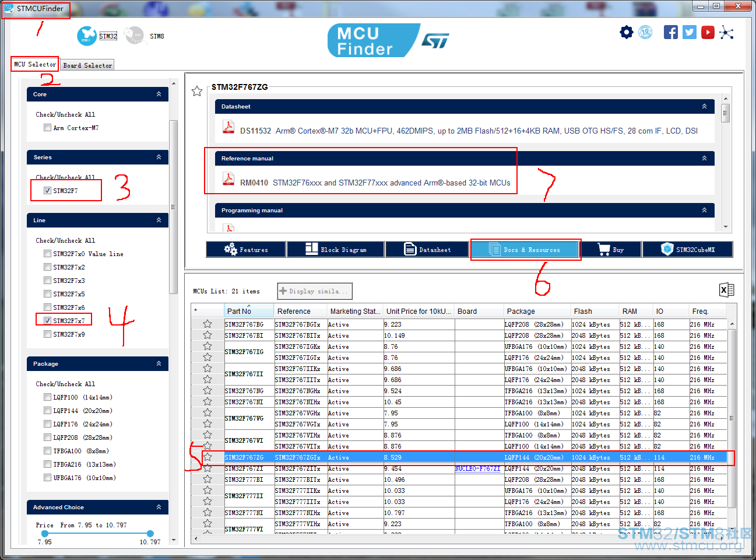The width and height of the screenshot is (756, 560).
Task: Collapse the Package filter panel
Action: pyautogui.click(x=159, y=363)
